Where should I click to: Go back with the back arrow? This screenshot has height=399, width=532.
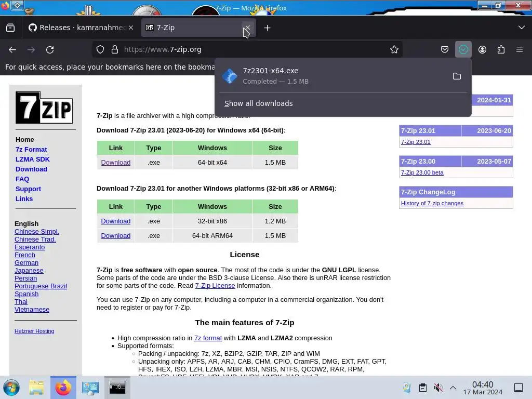[12, 49]
